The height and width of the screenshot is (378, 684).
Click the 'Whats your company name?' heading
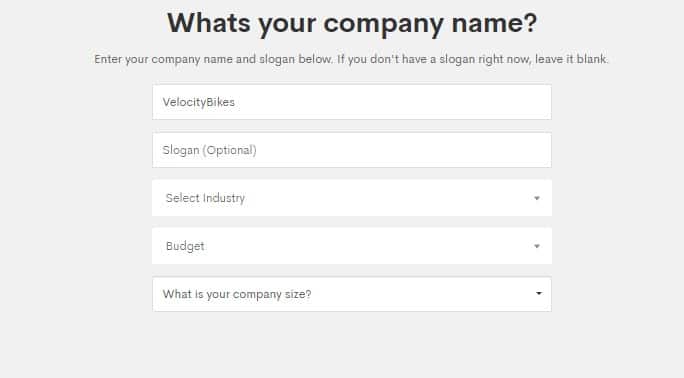pos(352,23)
